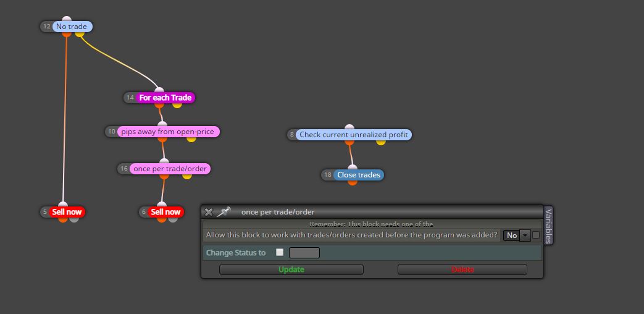Click yellow connector of once per trade/order block
Image resolution: width=644 pixels, height=314 pixels.
[187, 176]
